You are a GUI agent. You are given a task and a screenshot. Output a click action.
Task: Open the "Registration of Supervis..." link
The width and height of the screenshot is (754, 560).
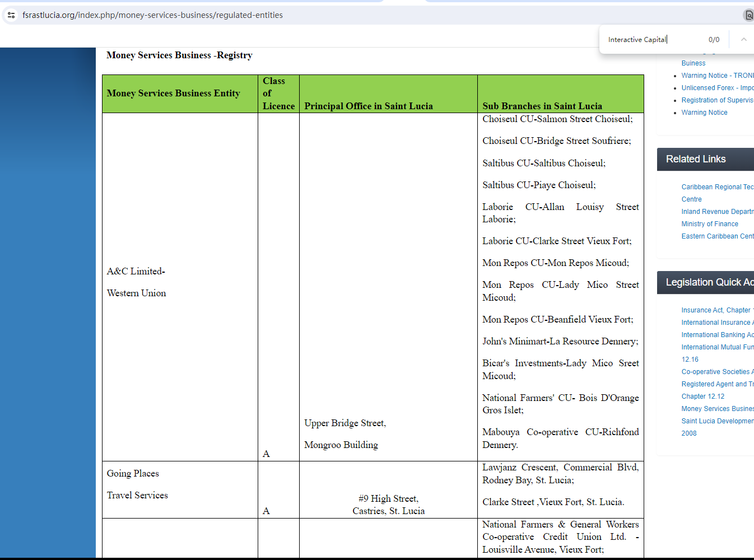pyautogui.click(x=718, y=100)
